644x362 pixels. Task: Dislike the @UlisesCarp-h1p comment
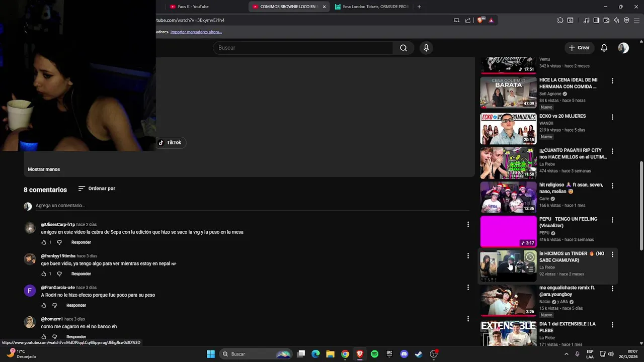[x=59, y=242]
